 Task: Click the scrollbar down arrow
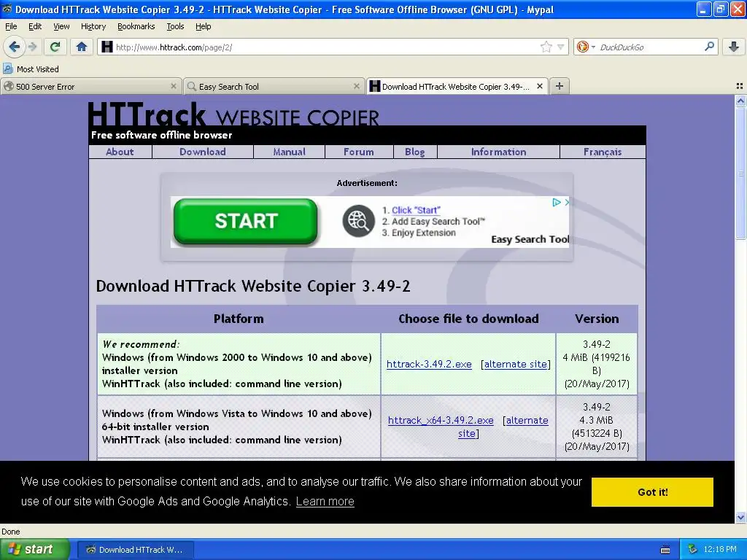[740, 517]
